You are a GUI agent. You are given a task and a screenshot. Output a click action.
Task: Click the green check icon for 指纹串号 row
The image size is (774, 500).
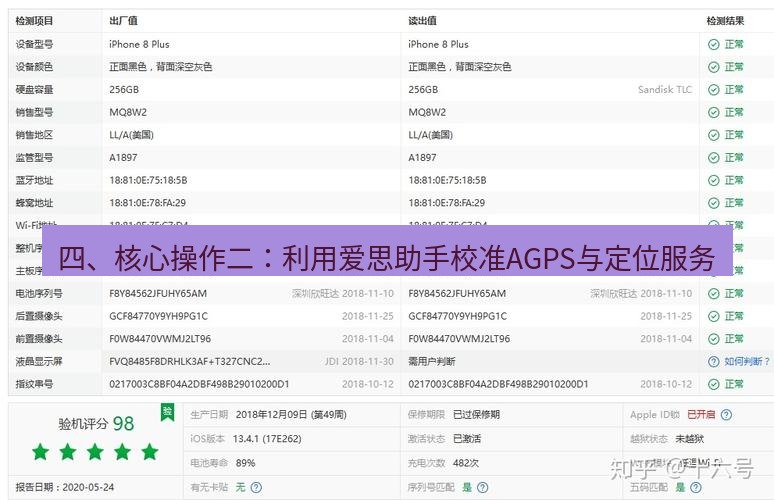pos(713,385)
